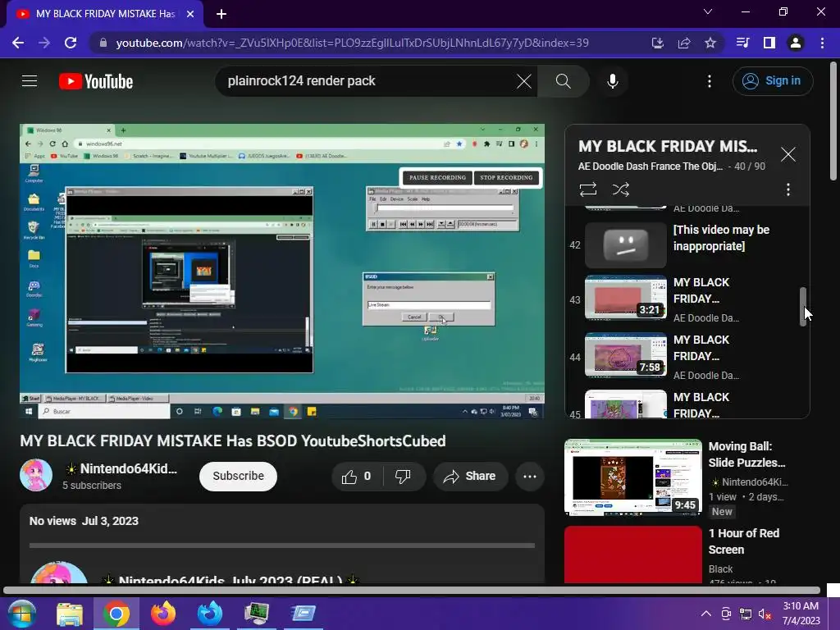
Task: Click page vertical scrollbar
Action: 833,121
